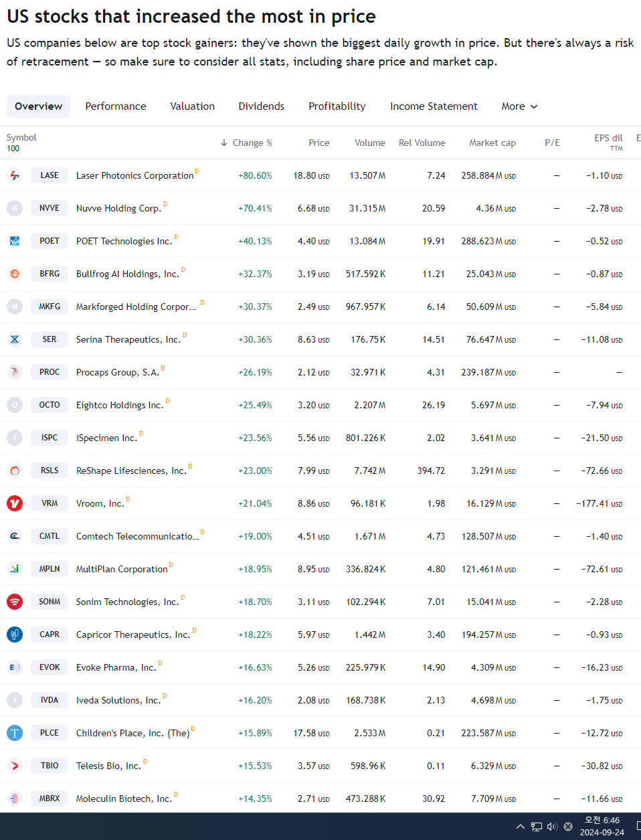Image resolution: width=641 pixels, height=840 pixels.
Task: Click the 288.623 M USD market cap
Action: click(x=488, y=241)
